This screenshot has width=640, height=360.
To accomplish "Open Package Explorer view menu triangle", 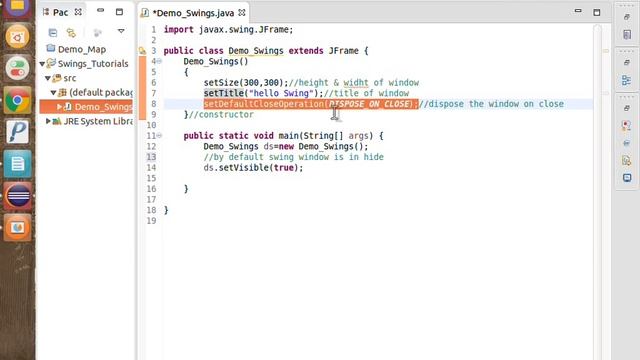I will [121, 31].
